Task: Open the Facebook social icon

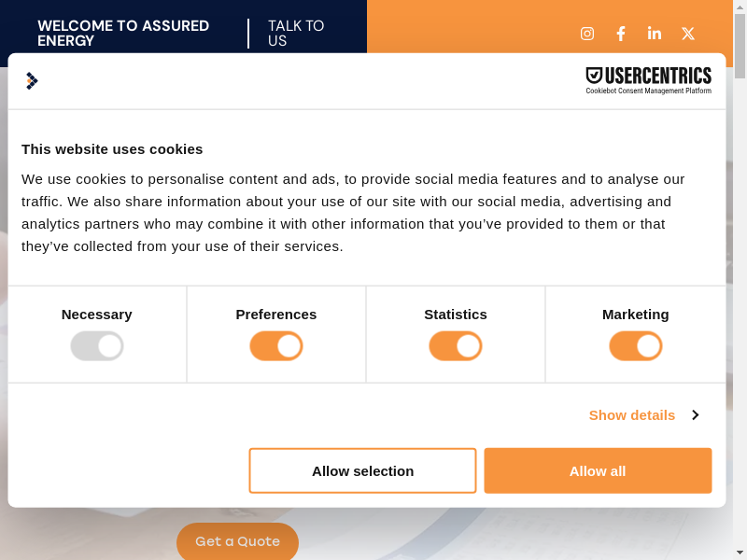Action: tap(621, 34)
